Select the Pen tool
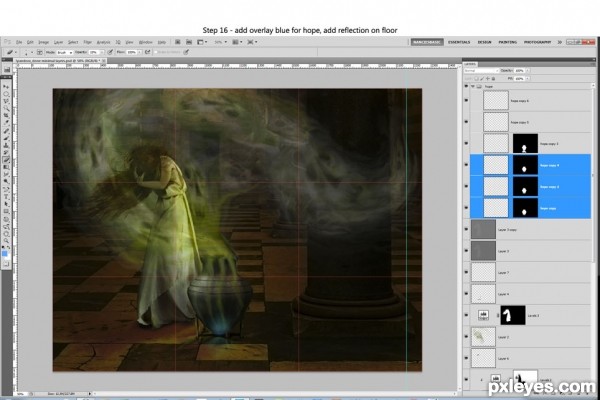This screenshot has width=600, height=400. click(x=7, y=189)
